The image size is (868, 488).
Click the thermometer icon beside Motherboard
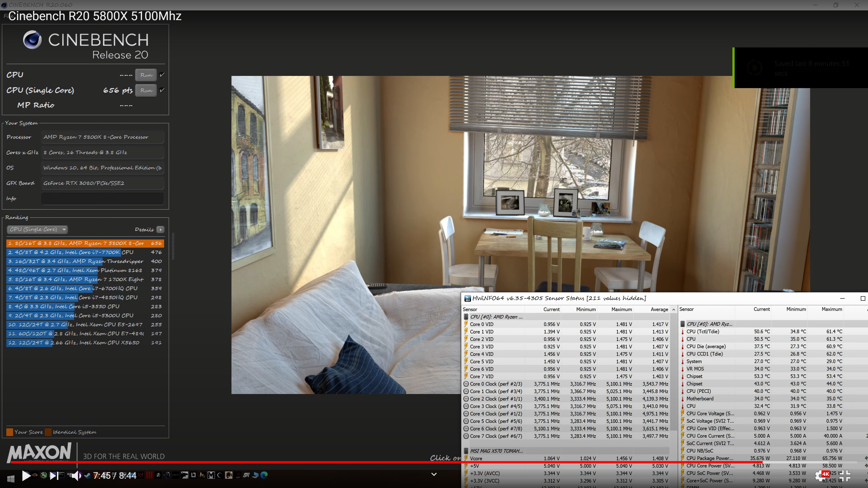(x=683, y=399)
